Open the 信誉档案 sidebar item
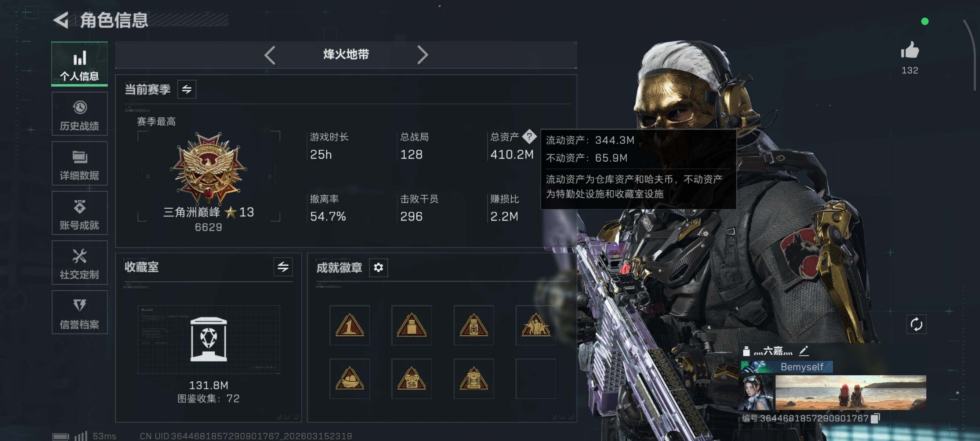The height and width of the screenshot is (441, 980). click(80, 312)
